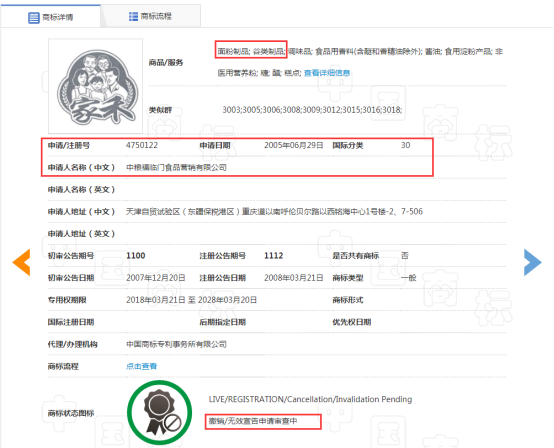
Task: Select goods text 面粉制品; 谷类制品
Action: pyautogui.click(x=251, y=52)
